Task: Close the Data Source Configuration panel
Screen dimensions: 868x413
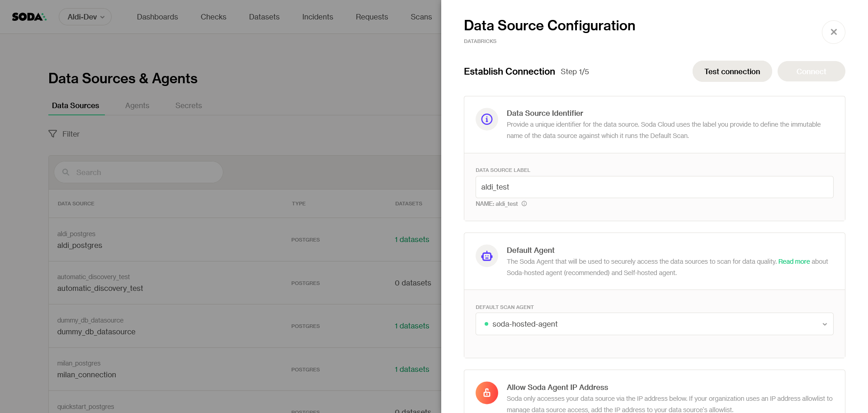Action: 833,32
